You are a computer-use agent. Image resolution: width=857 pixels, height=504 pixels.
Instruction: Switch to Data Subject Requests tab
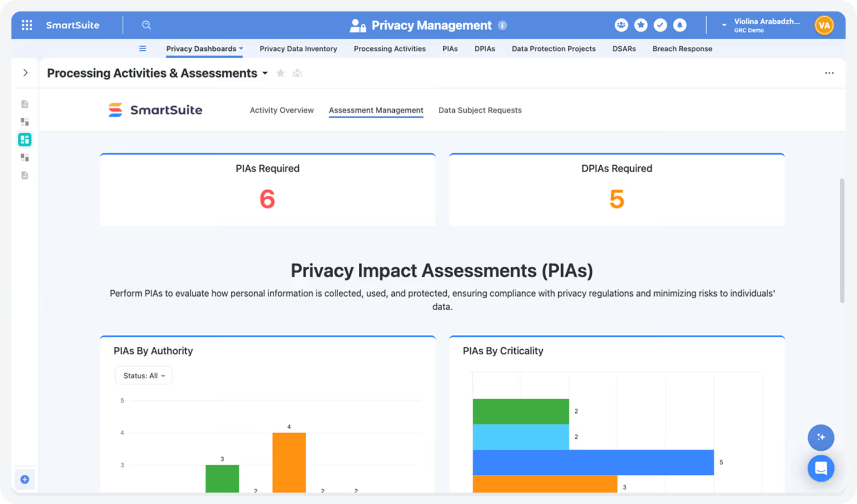[x=480, y=110]
